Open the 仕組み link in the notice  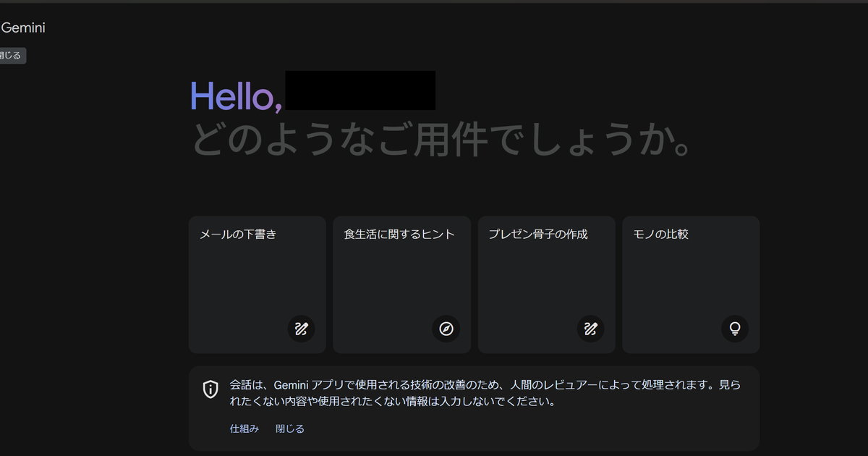point(244,428)
